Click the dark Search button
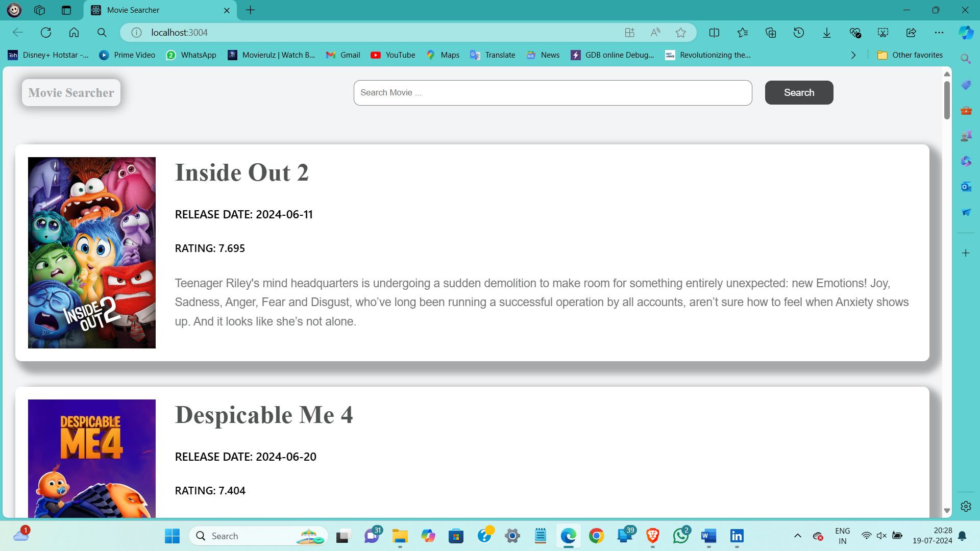Screen dimensions: 980x551 [x=799, y=93]
